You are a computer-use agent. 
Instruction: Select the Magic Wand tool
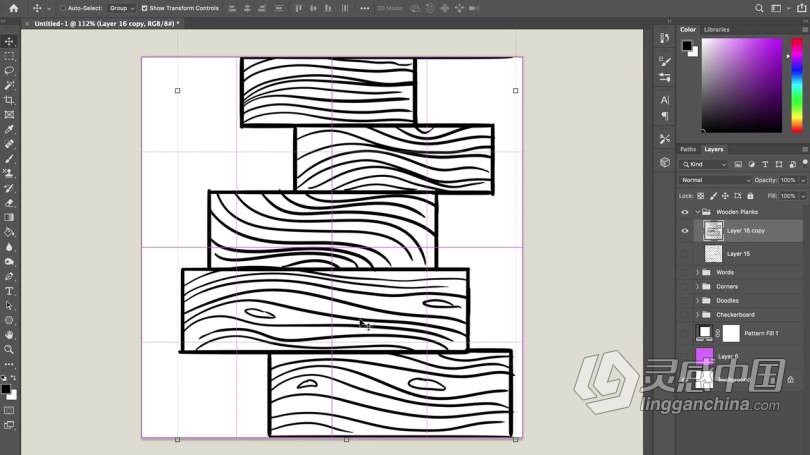[9, 85]
